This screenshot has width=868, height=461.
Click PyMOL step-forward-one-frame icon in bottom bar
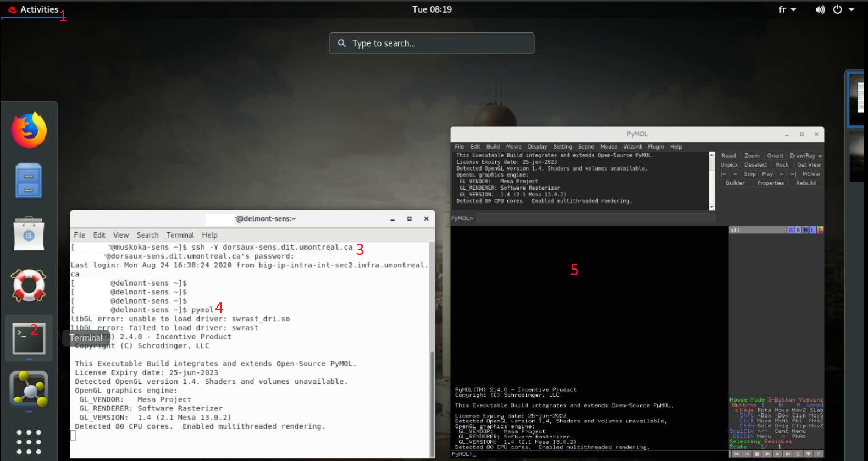click(x=777, y=454)
